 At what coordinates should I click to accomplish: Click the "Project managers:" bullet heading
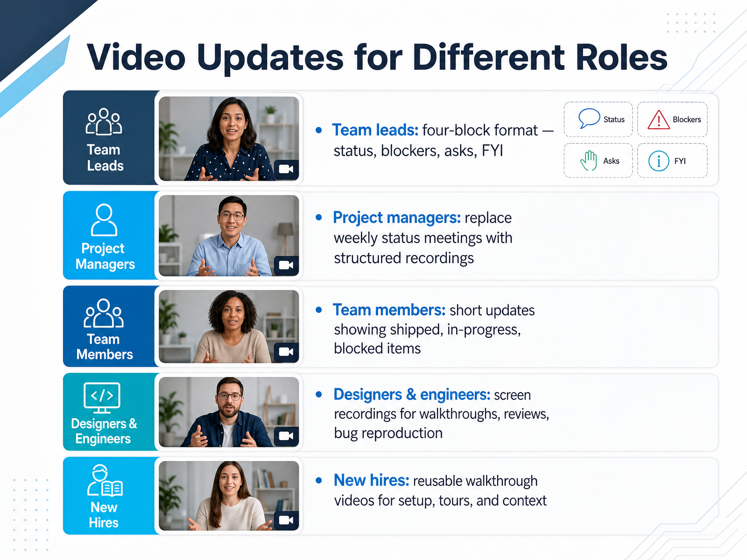tap(397, 218)
